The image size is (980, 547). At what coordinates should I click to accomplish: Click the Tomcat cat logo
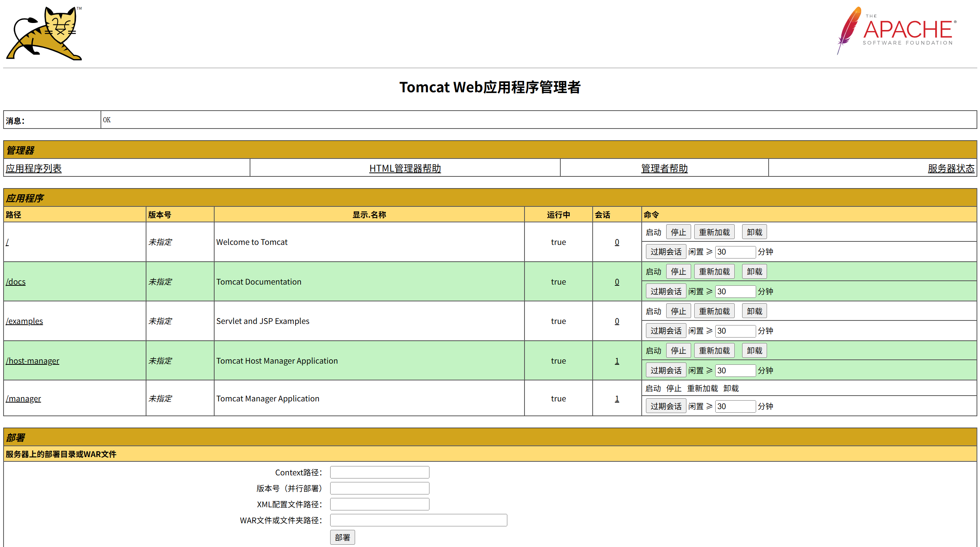(x=44, y=33)
